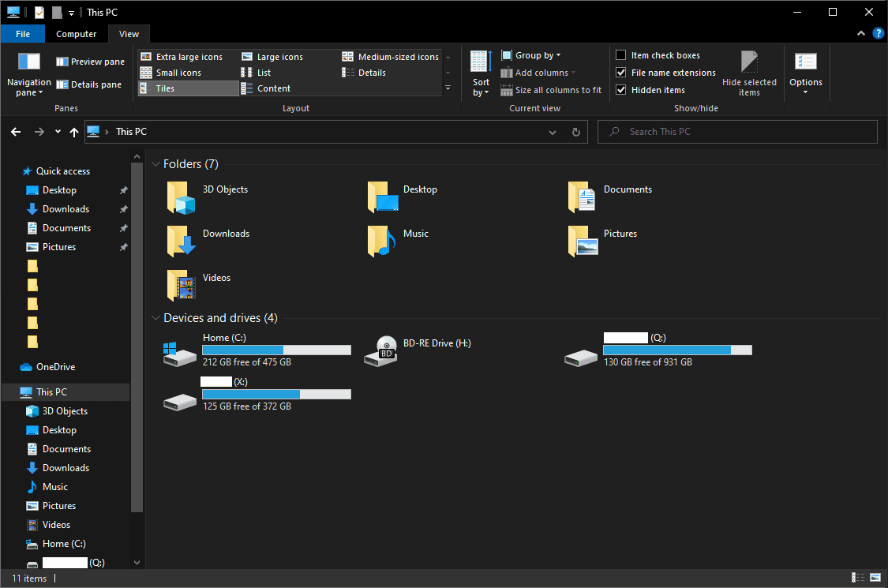Go up one folder level arrow
The image size is (888, 588).
click(73, 132)
